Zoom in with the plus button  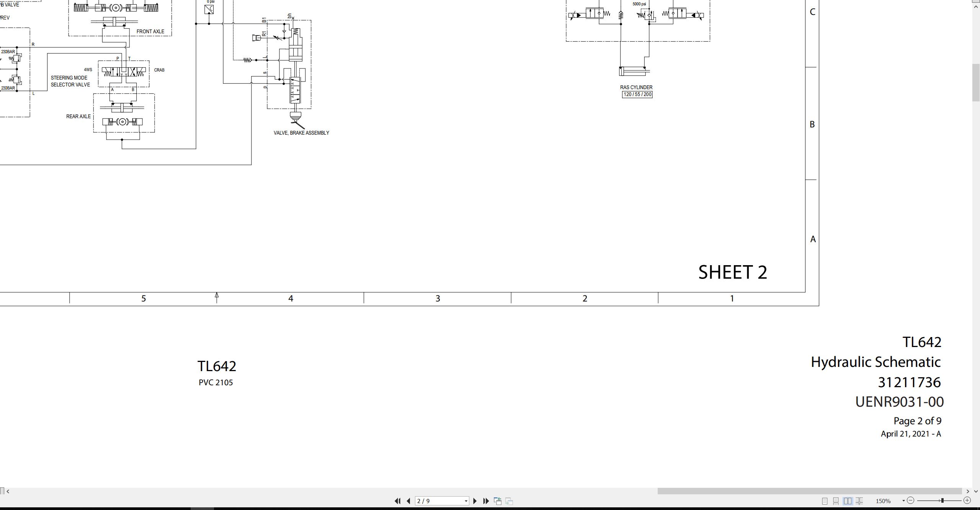(x=967, y=500)
